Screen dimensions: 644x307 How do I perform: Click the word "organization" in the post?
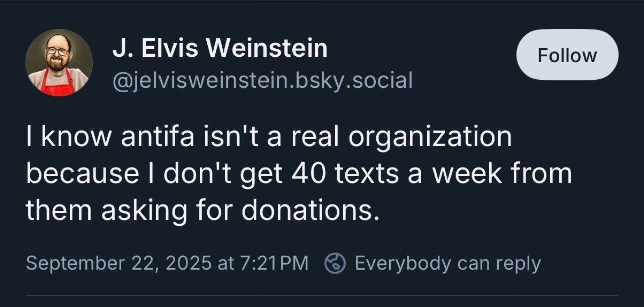(x=430, y=137)
